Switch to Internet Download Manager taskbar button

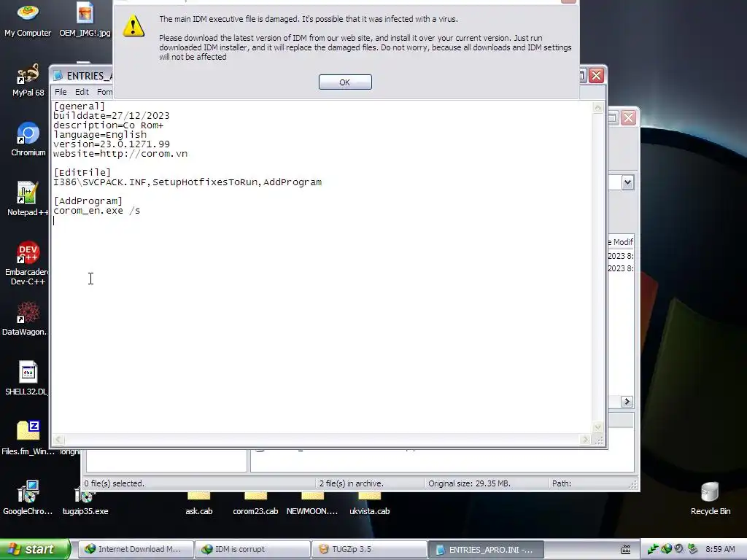pos(135,549)
